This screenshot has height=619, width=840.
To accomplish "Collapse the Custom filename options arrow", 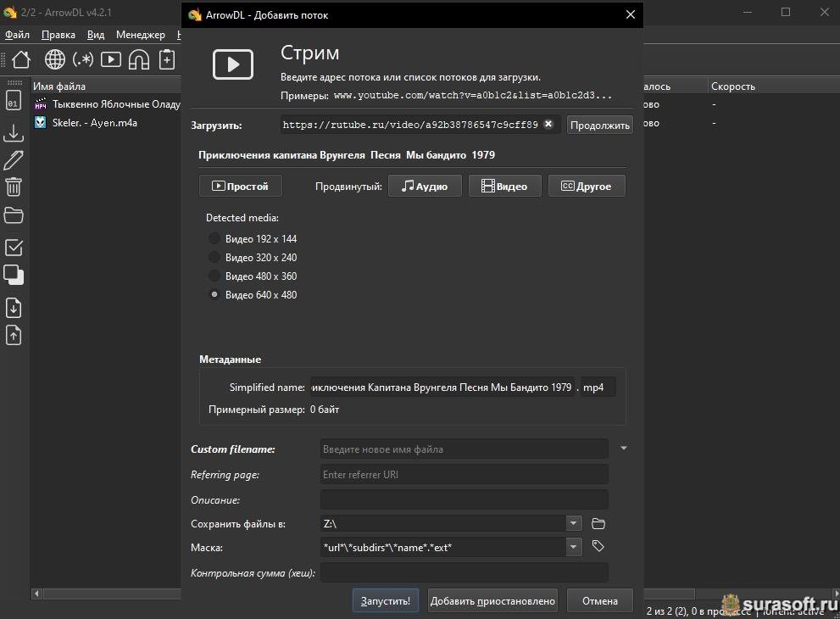I will click(624, 449).
